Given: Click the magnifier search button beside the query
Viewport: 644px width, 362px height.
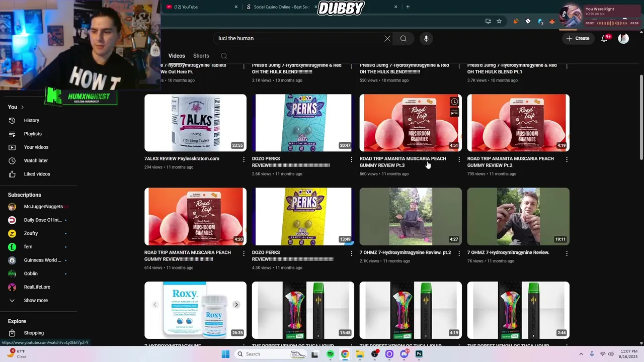Looking at the screenshot, I should (x=404, y=38).
